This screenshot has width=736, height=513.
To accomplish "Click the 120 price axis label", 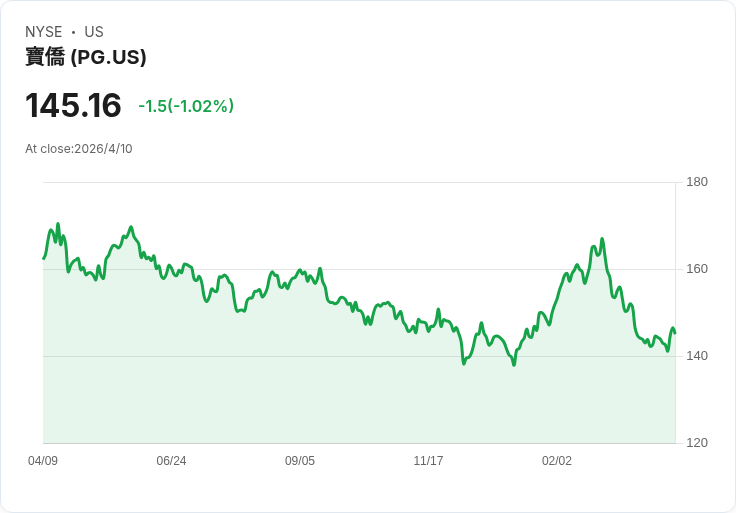I will [x=697, y=443].
